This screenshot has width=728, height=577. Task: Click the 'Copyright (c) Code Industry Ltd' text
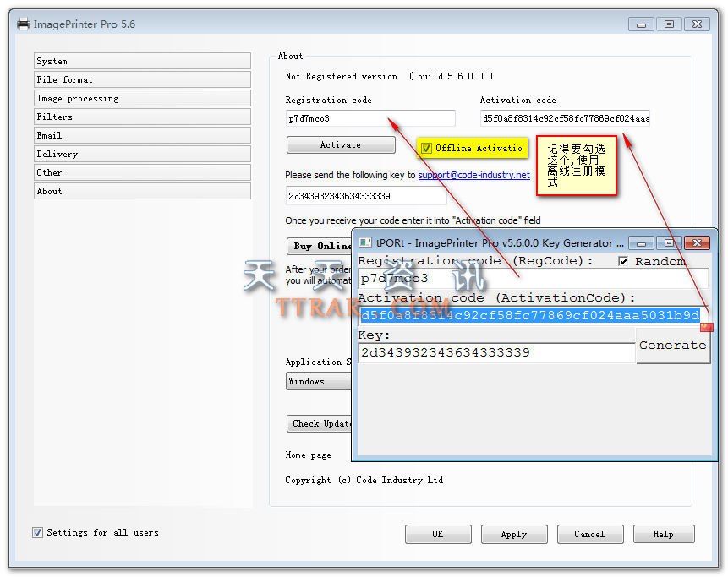pyautogui.click(x=364, y=480)
